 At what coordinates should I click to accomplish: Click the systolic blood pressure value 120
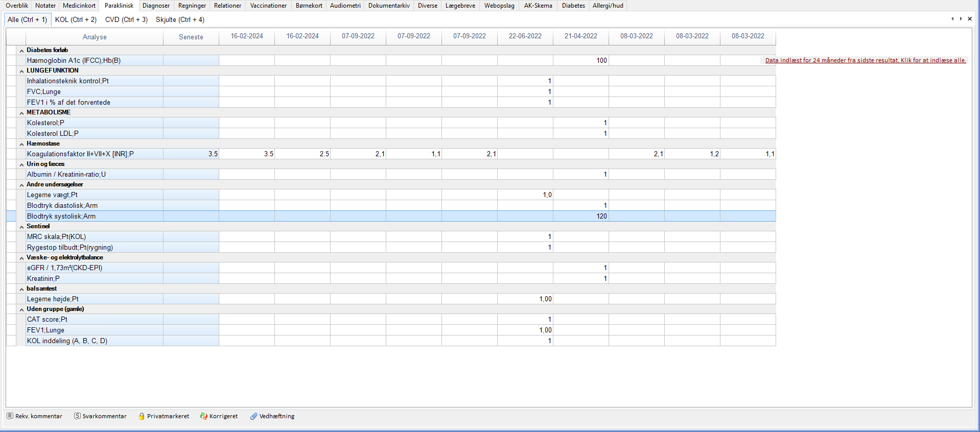[601, 216]
